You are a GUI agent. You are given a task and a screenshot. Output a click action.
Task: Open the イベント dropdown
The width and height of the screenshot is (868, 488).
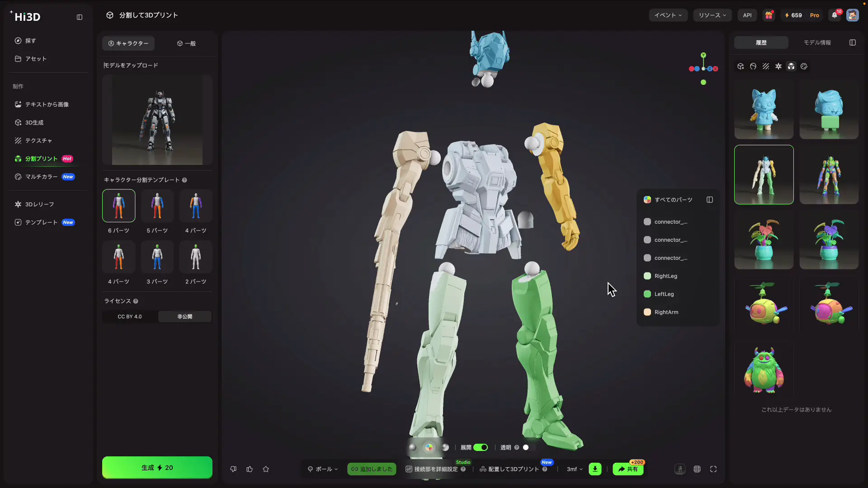[668, 15]
